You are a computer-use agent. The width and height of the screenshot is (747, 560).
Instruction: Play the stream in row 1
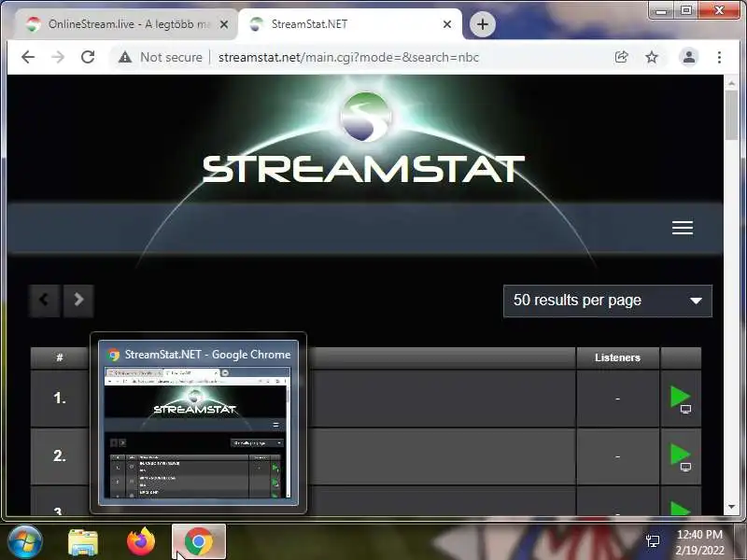coord(681,399)
